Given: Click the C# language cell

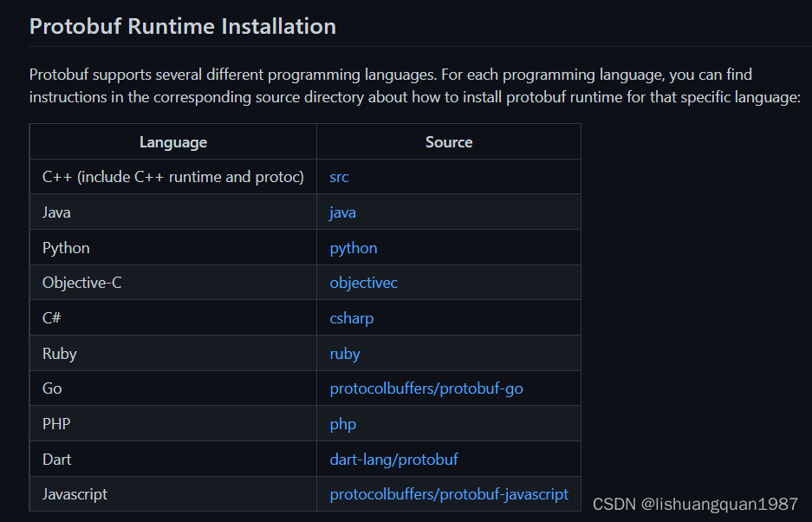Looking at the screenshot, I should pos(52,318).
